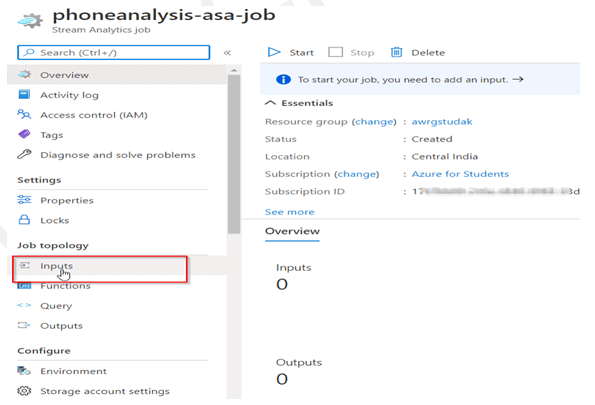Open the awrgstudak resource group link

(x=442, y=122)
